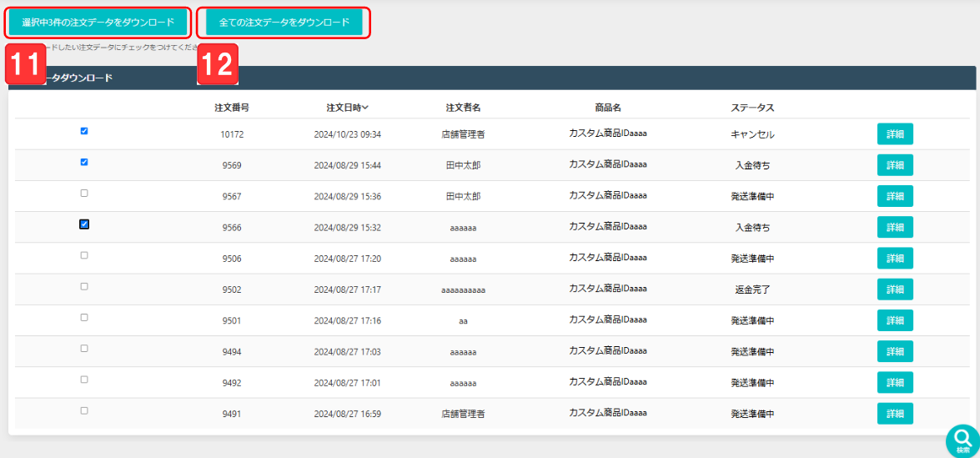
Task: Click 田中太郎 in order 9569 row
Action: [463, 165]
